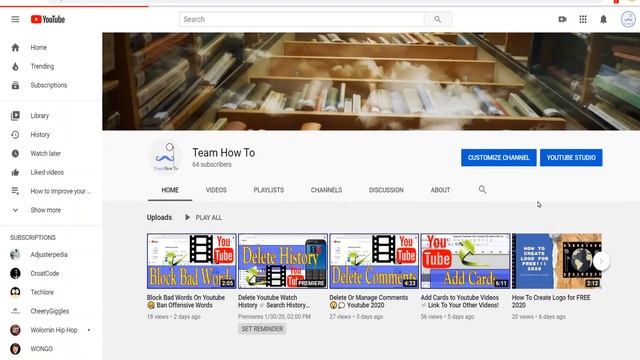Click the Liked videos label

click(47, 172)
